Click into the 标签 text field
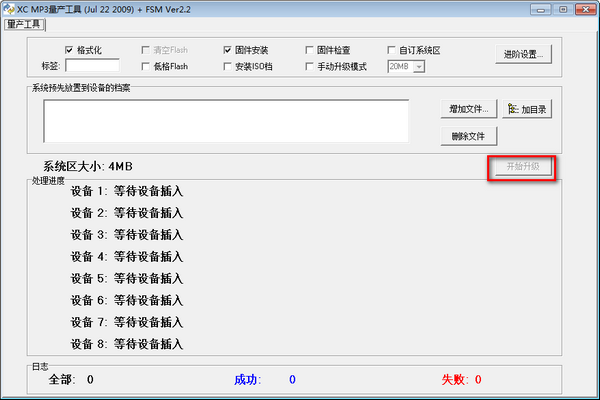 click(x=92, y=67)
